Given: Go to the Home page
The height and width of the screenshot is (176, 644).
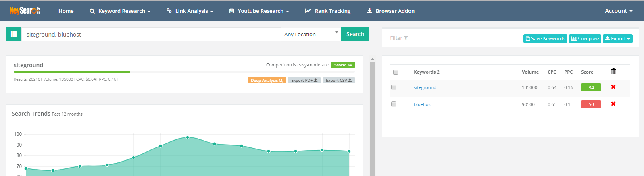Looking at the screenshot, I should point(66,11).
